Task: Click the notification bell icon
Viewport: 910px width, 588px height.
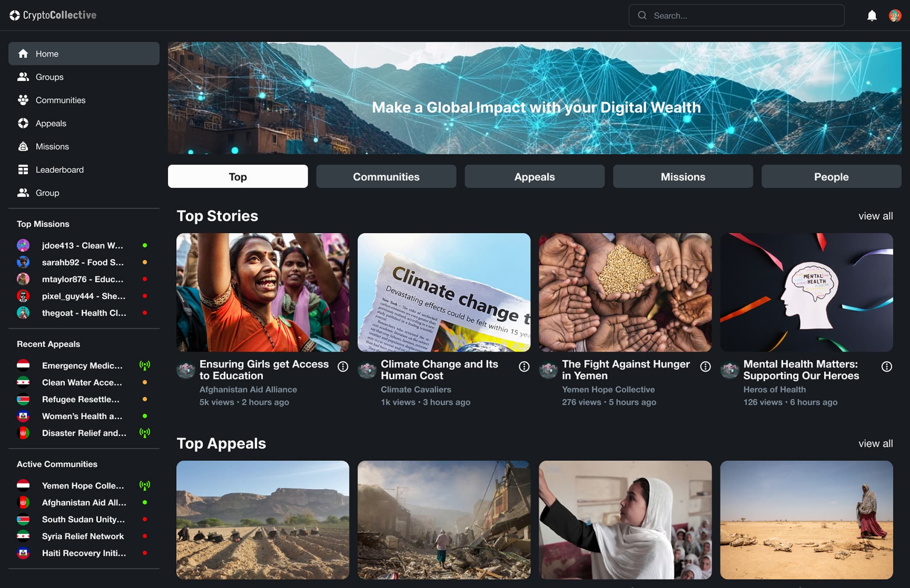Action: click(872, 16)
